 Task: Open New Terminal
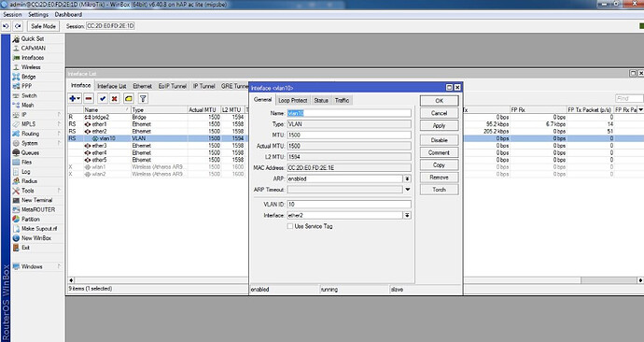click(36, 200)
